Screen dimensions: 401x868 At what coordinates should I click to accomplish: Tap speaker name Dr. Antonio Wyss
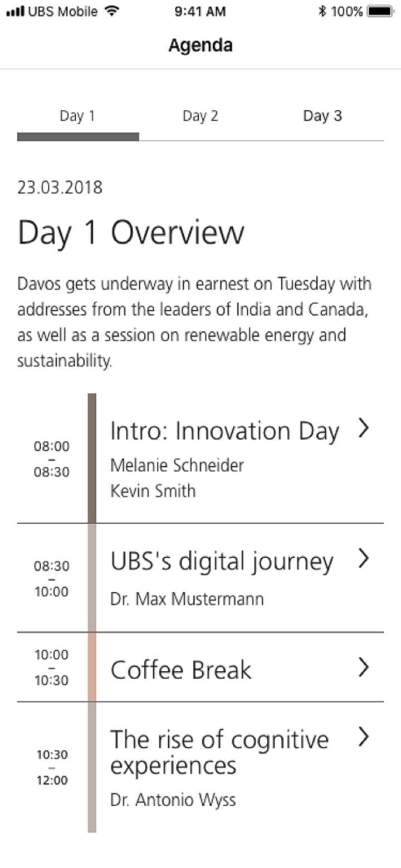pyautogui.click(x=173, y=800)
